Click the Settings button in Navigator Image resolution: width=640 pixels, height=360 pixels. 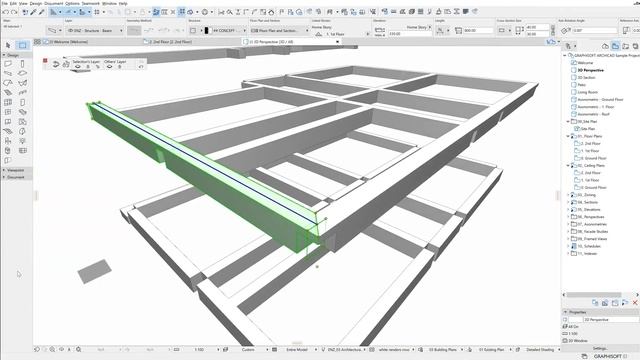(x=600, y=349)
